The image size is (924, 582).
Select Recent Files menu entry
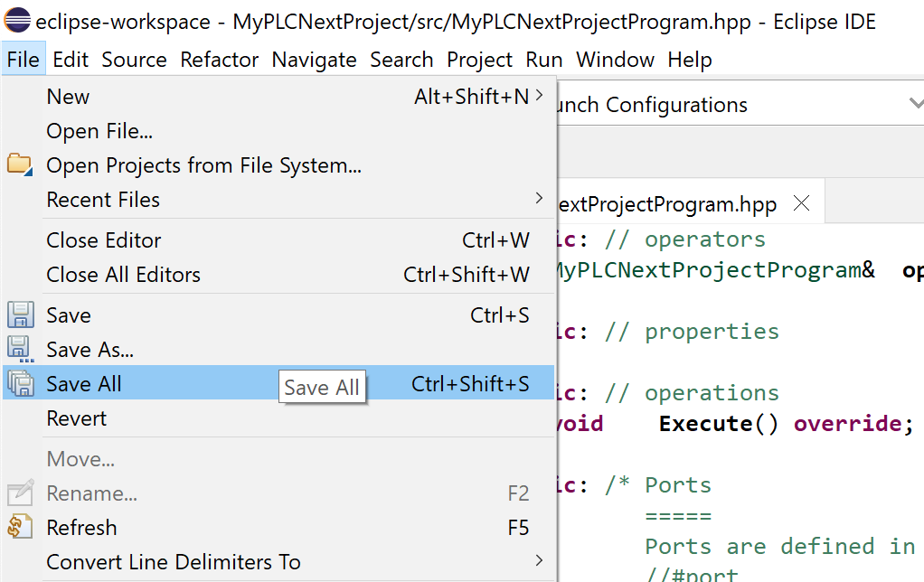(278, 199)
